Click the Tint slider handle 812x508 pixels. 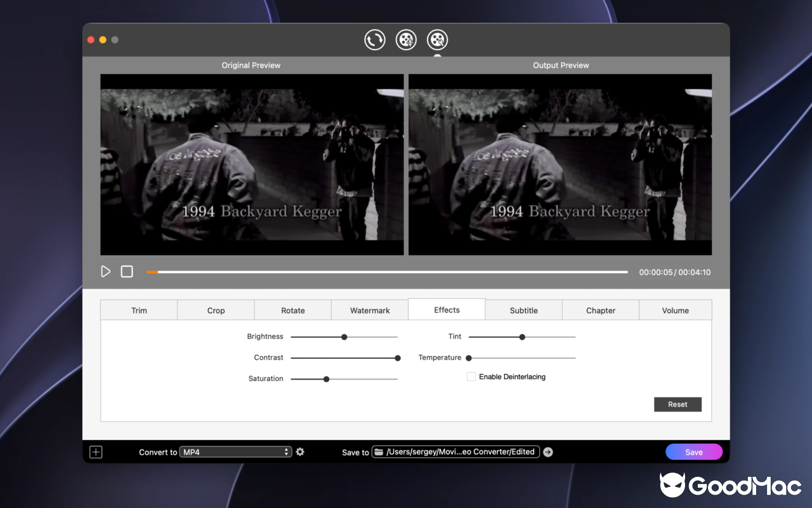522,337
